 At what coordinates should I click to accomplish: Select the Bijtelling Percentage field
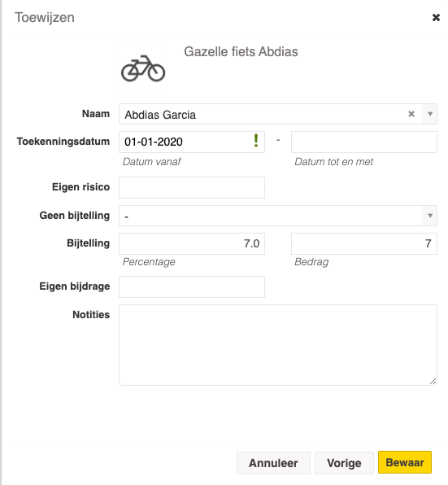point(192,244)
